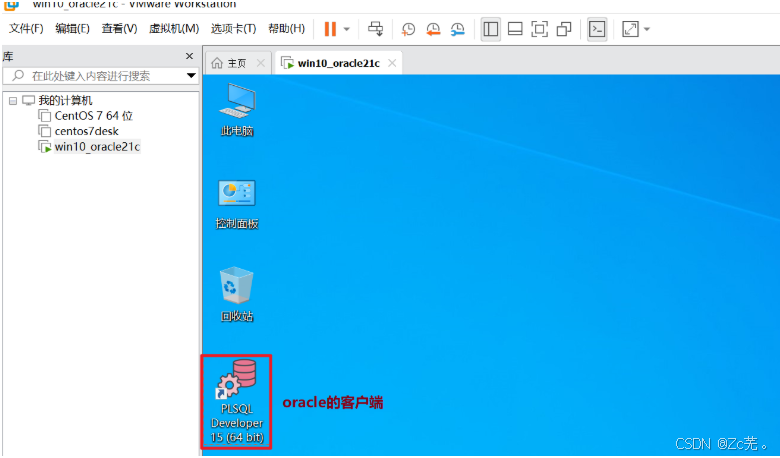Open the 文件(F) menu
780x458 pixels.
click(26, 28)
